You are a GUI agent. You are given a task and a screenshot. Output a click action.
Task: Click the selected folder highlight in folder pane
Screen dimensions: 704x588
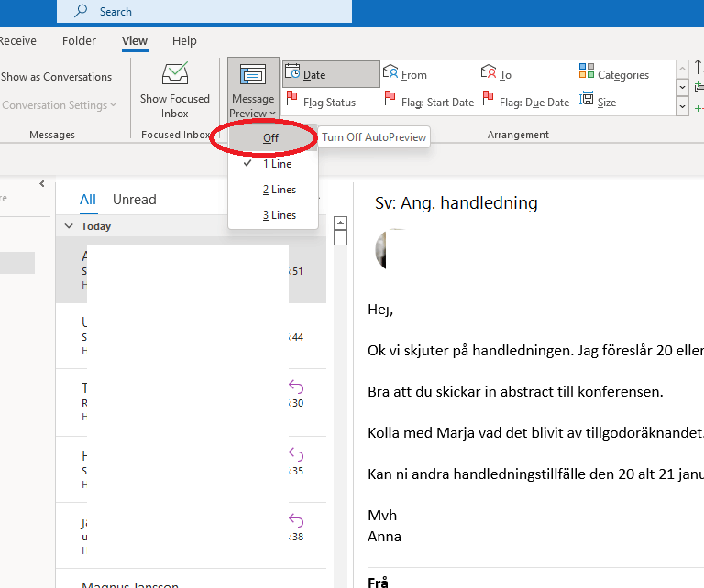click(x=17, y=263)
